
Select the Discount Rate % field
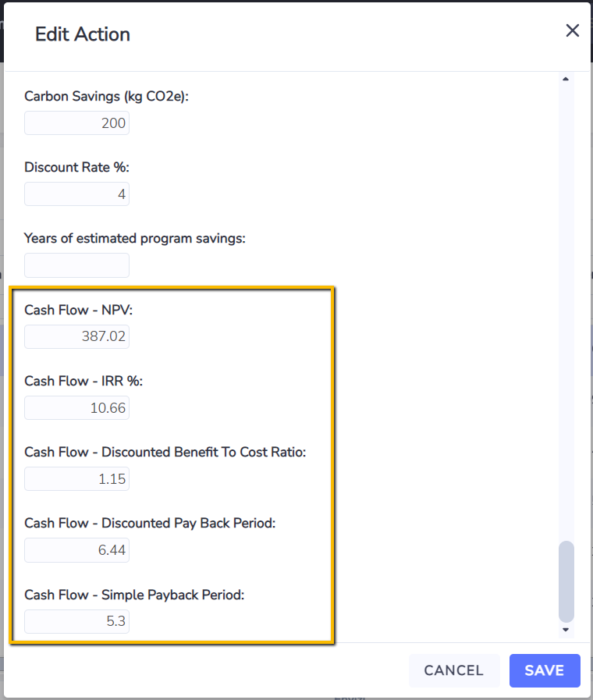pyautogui.click(x=76, y=194)
